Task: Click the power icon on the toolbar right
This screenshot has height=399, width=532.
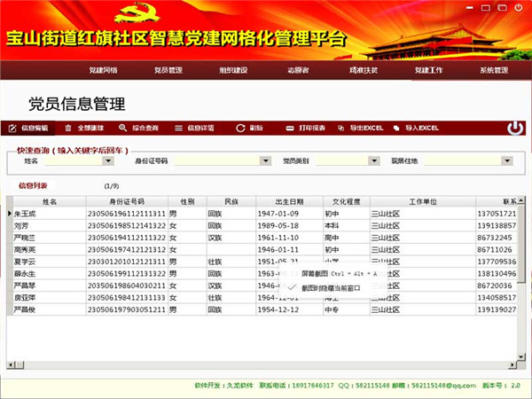Action: (x=515, y=128)
